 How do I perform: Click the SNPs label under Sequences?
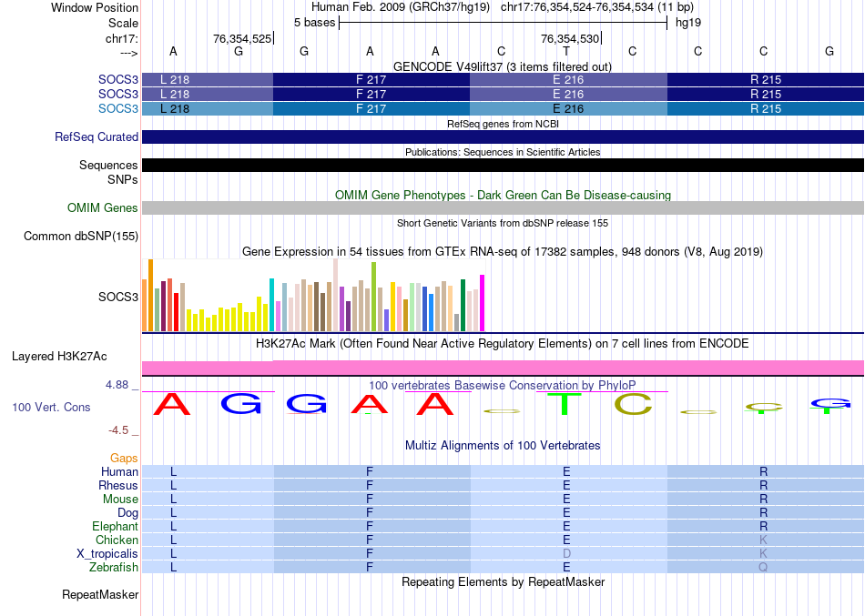pos(123,179)
